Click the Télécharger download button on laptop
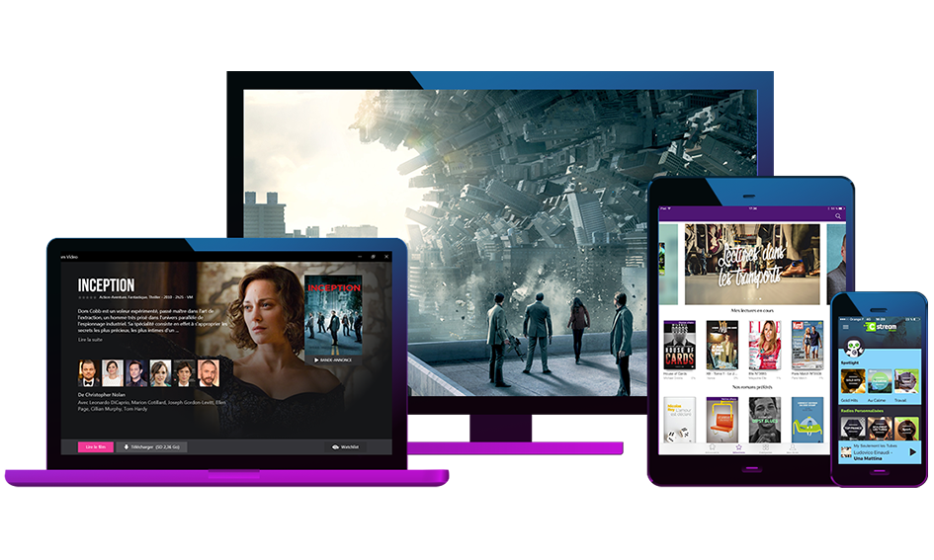 point(152,447)
